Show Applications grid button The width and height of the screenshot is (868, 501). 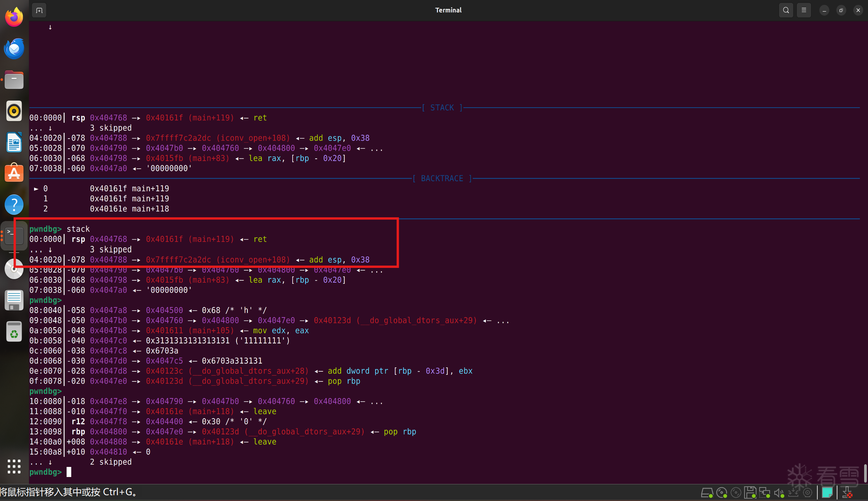[14, 467]
